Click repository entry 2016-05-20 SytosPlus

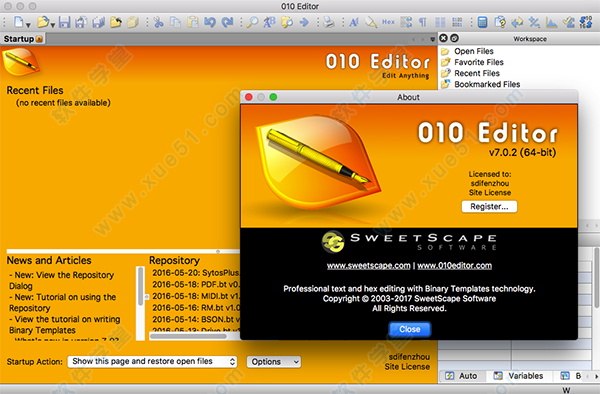click(196, 273)
